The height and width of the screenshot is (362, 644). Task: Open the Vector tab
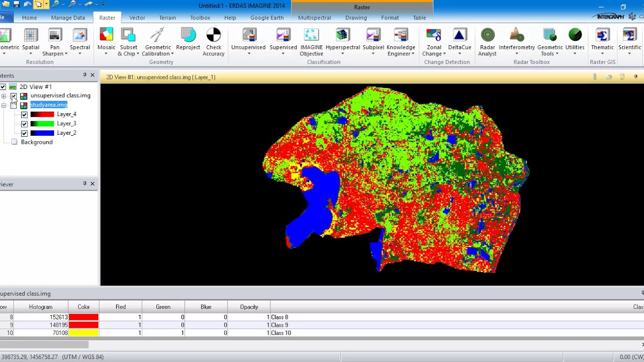tap(137, 18)
